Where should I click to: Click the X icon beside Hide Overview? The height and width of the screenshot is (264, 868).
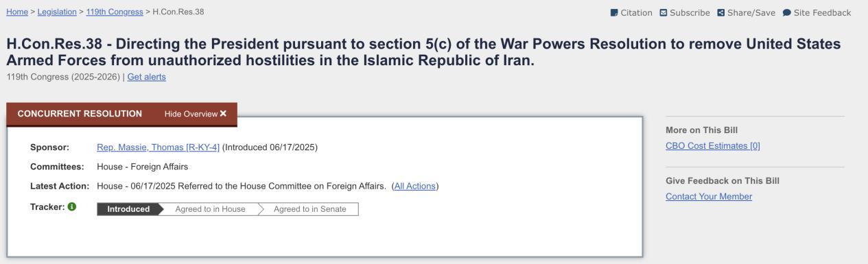[x=223, y=114]
